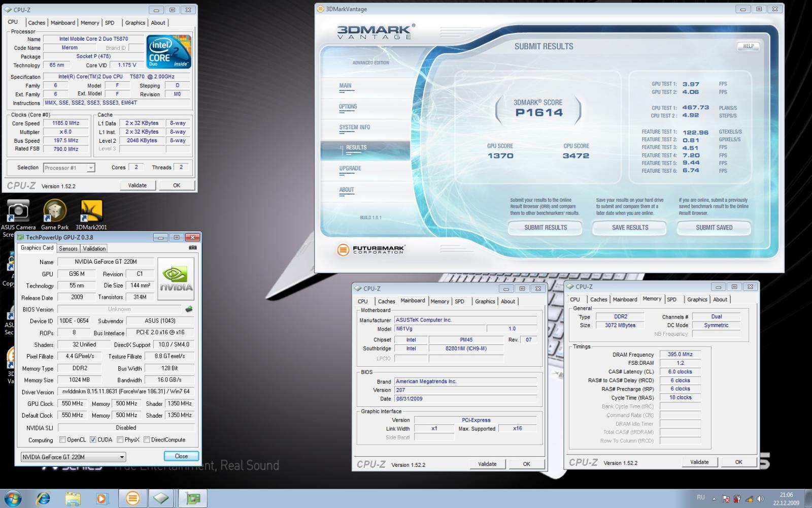Click the SAVE RESULTS button

(x=630, y=228)
